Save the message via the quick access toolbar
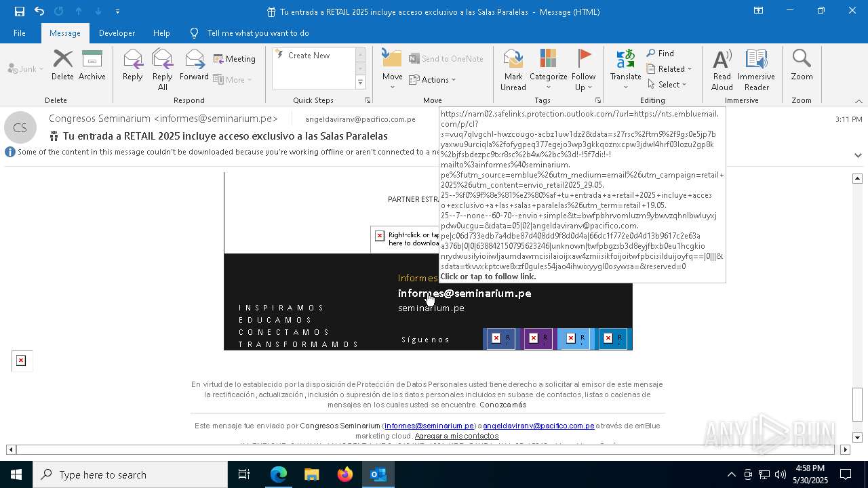868x488 pixels. coord(19,12)
